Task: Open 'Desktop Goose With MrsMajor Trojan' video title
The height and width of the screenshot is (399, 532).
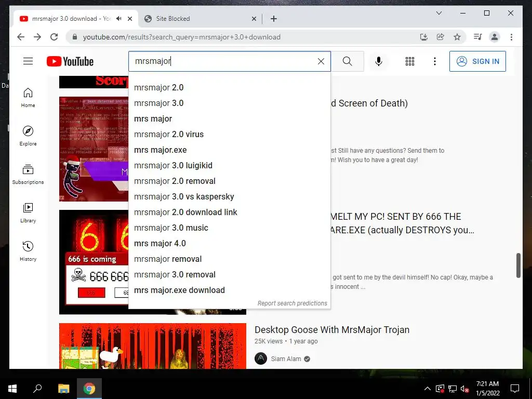Action: 332,330
